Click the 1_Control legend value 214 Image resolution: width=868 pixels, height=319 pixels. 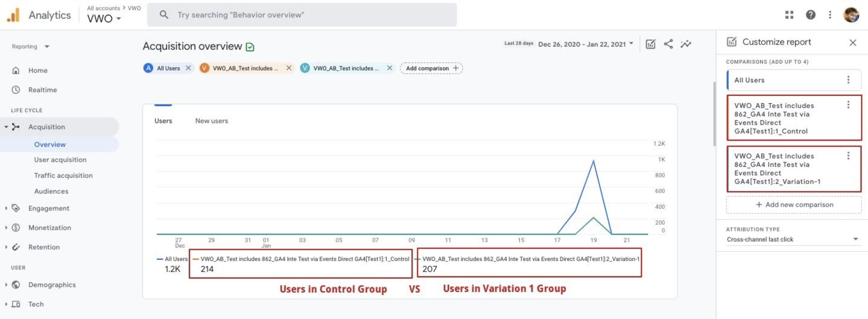click(207, 269)
